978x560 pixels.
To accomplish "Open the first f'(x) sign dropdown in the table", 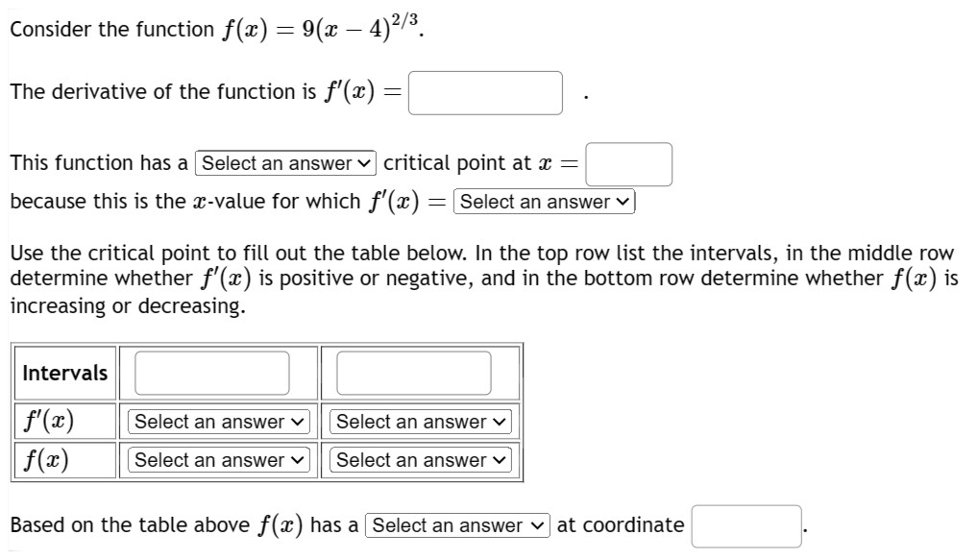I will click(217, 421).
